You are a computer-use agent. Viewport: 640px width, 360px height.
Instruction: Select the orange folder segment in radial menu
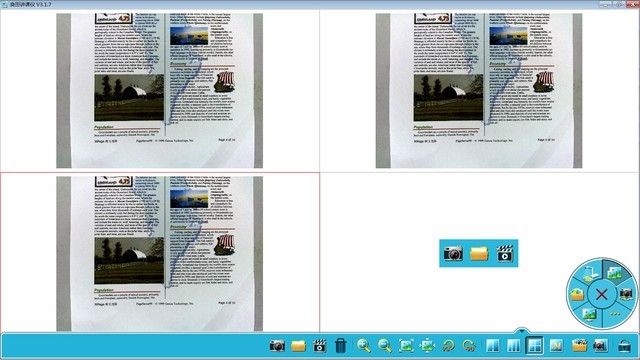pyautogui.click(x=577, y=294)
